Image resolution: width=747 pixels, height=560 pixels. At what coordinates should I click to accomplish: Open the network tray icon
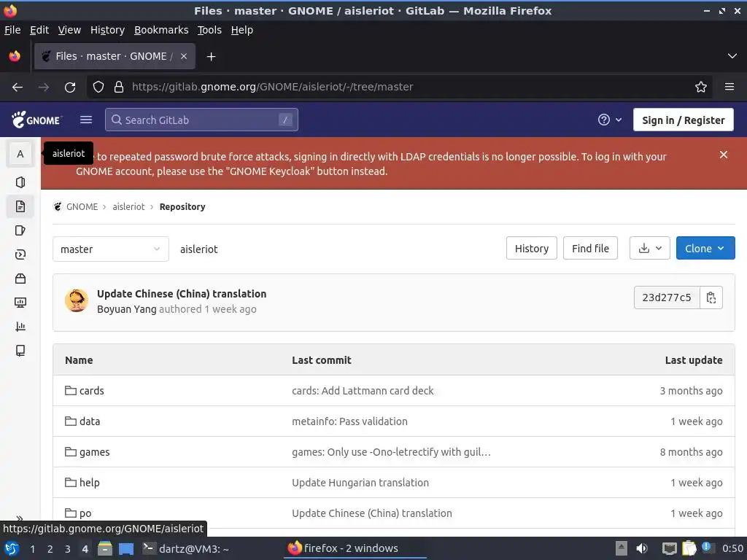coord(670,548)
